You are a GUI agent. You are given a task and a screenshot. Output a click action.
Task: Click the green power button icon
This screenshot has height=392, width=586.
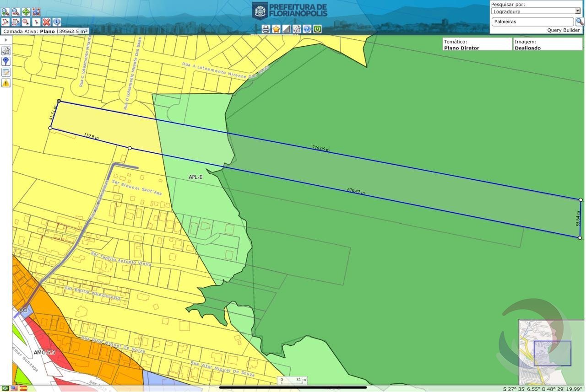[x=317, y=29]
